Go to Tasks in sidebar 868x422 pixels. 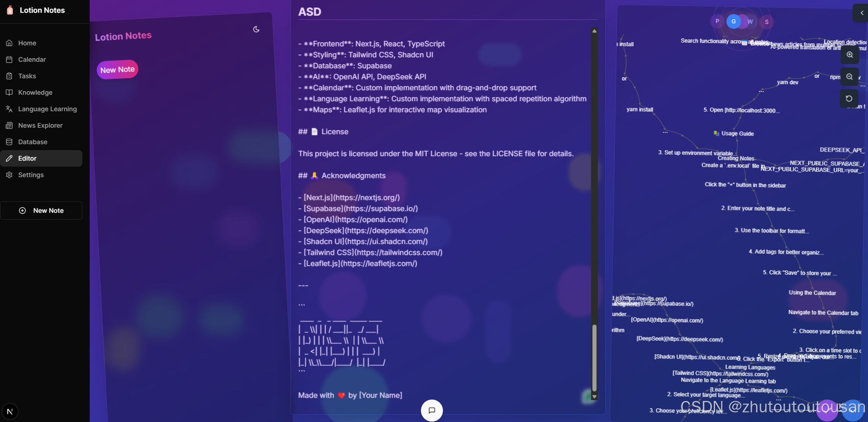click(41, 76)
